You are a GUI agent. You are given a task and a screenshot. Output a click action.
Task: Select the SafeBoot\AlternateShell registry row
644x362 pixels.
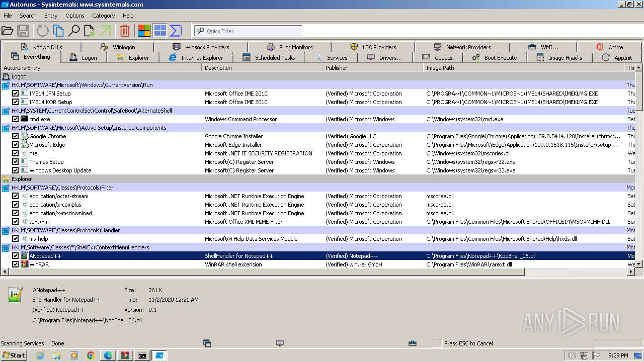317,111
